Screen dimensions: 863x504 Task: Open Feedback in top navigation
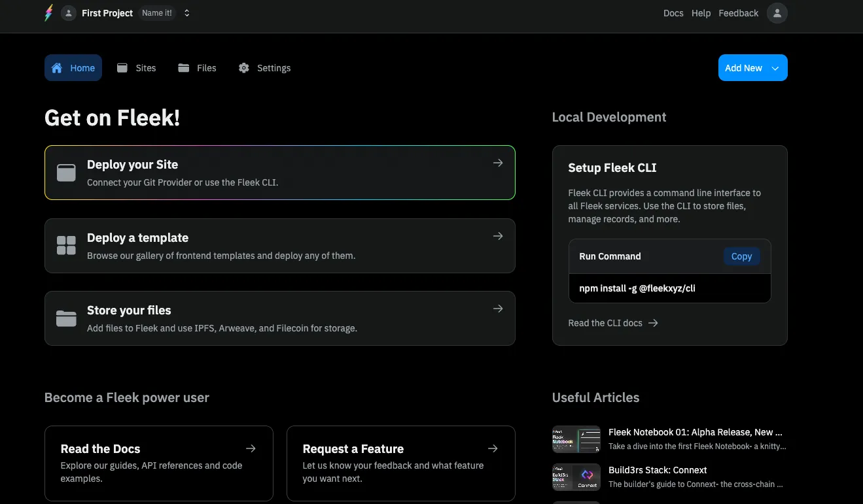(738, 13)
